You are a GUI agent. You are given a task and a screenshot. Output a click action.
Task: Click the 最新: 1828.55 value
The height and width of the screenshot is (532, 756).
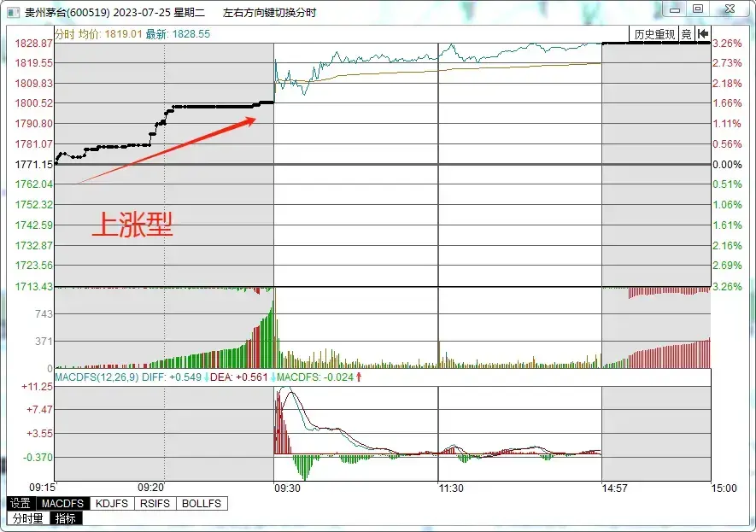178,34
